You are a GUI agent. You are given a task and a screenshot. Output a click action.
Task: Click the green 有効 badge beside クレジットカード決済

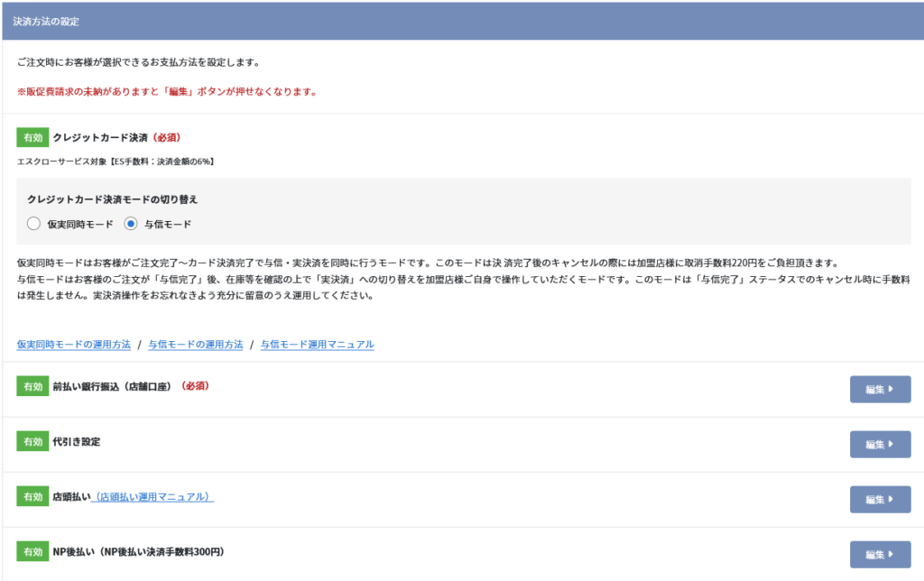click(x=32, y=138)
